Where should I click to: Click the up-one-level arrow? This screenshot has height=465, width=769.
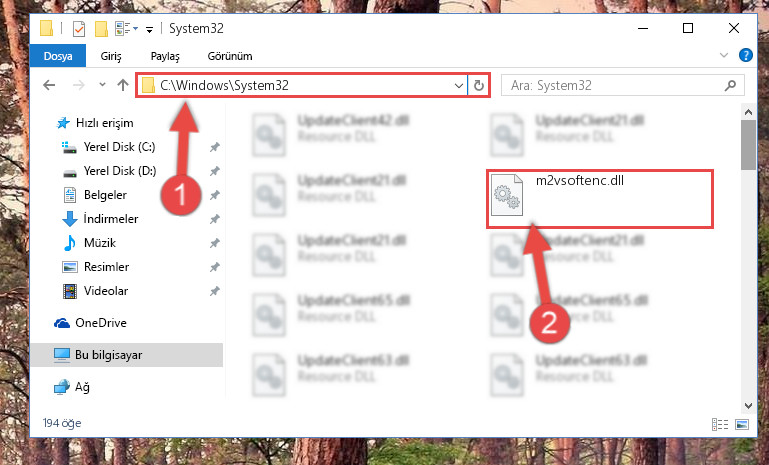click(x=123, y=85)
